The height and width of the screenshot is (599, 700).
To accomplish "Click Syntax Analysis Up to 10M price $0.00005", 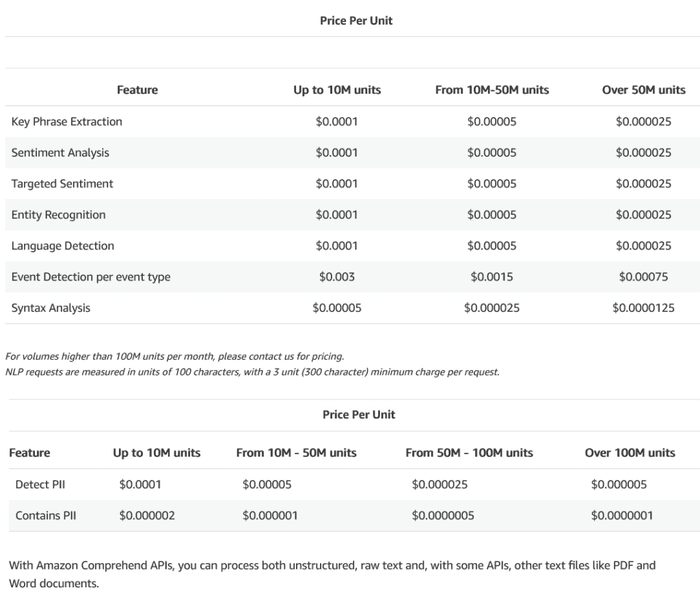I will [337, 308].
